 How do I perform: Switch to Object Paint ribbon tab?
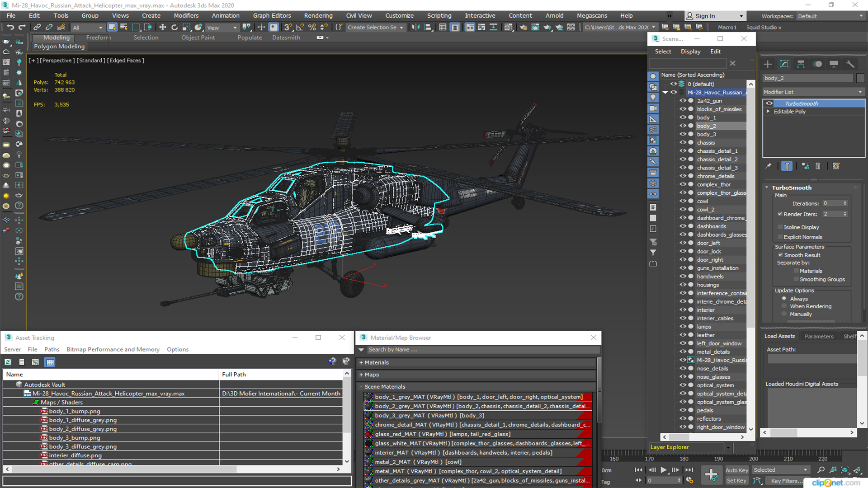tap(198, 38)
